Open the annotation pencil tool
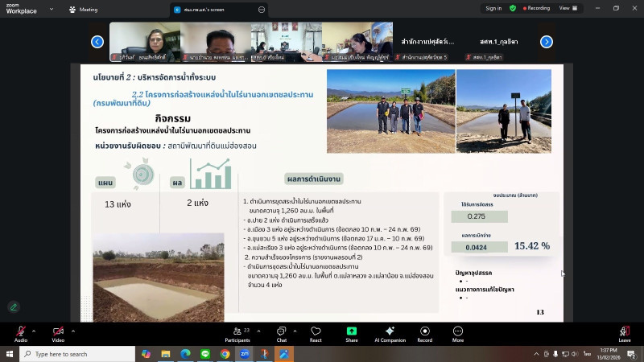644x362 pixels. (x=14, y=306)
